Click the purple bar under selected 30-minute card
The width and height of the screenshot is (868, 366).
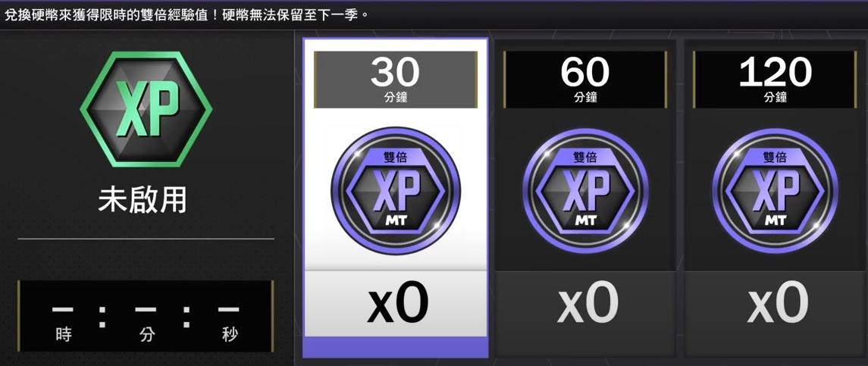(x=395, y=347)
